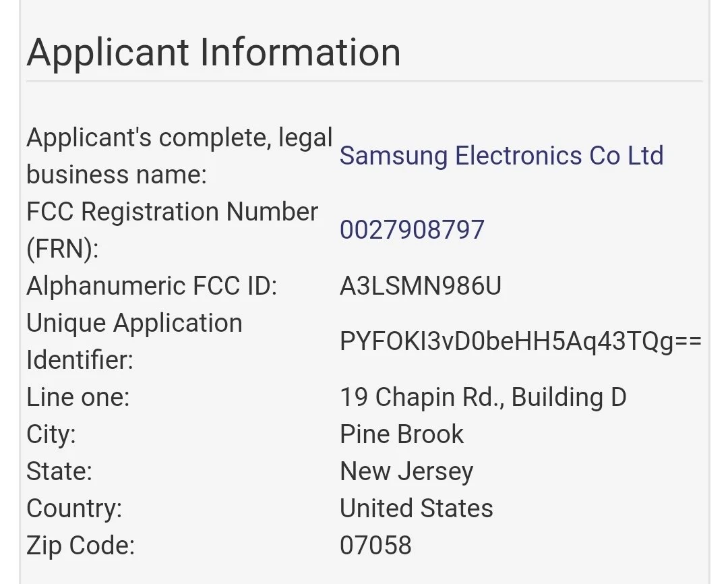This screenshot has height=584, width=728.
Task: Select the zip code value 07058
Action: [375, 545]
